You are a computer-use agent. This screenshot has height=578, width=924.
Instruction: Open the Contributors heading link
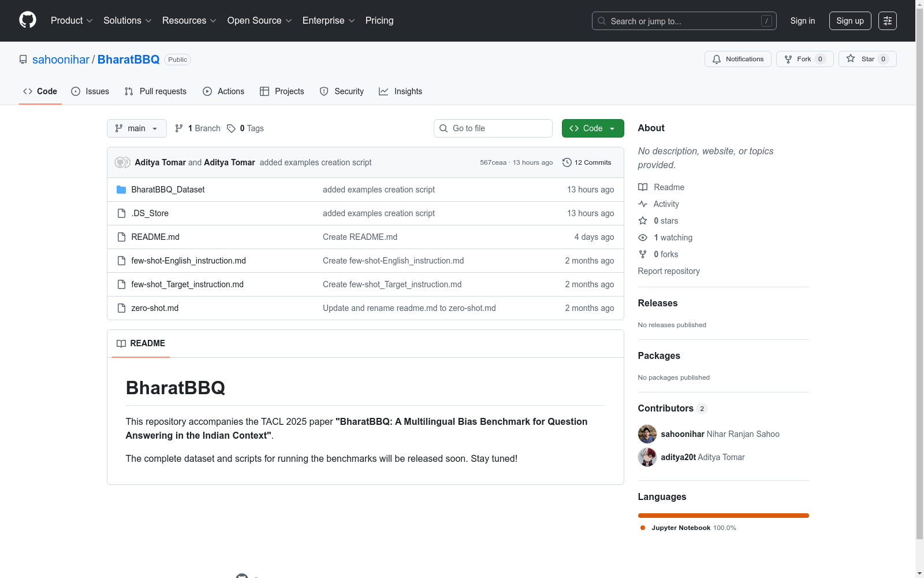(673, 408)
